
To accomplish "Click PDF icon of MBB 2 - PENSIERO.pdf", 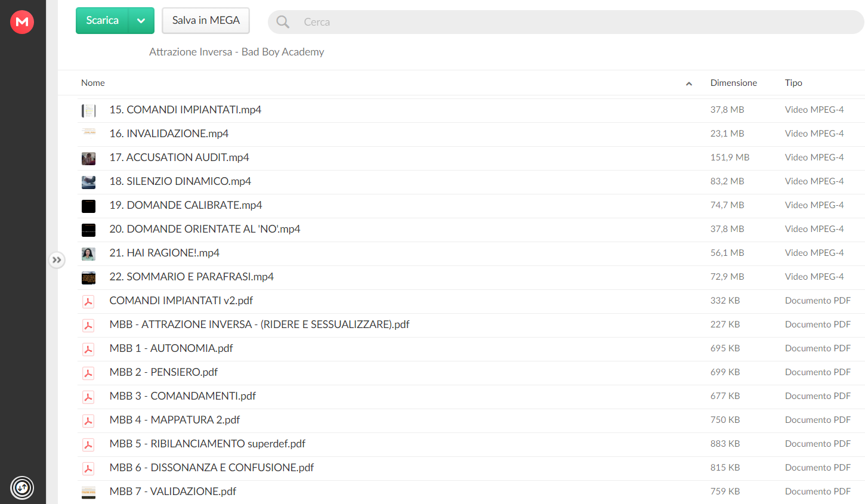I will [x=88, y=373].
